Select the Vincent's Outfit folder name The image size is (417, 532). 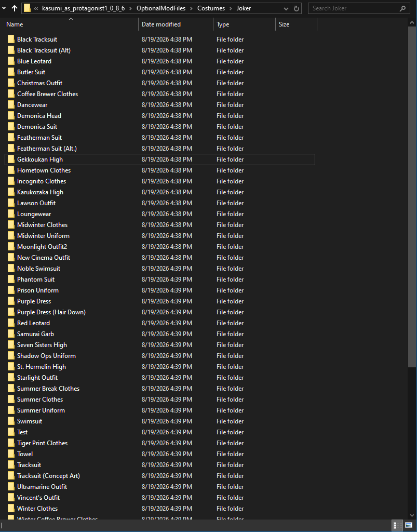pyautogui.click(x=38, y=497)
